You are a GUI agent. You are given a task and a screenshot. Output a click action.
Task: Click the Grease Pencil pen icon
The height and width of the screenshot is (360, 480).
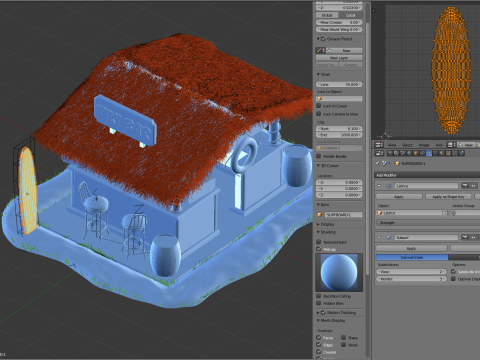(320, 50)
